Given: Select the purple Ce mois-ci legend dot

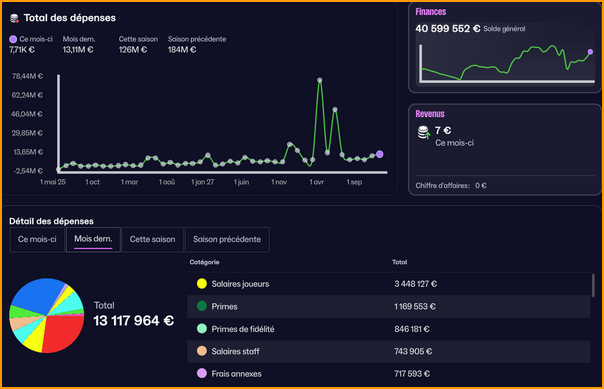Looking at the screenshot, I should [x=13, y=39].
